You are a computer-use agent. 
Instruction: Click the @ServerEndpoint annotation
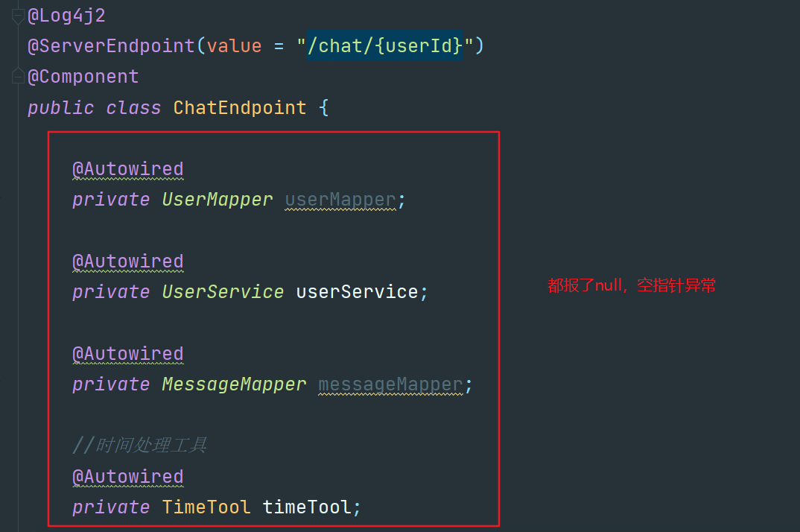[113, 45]
